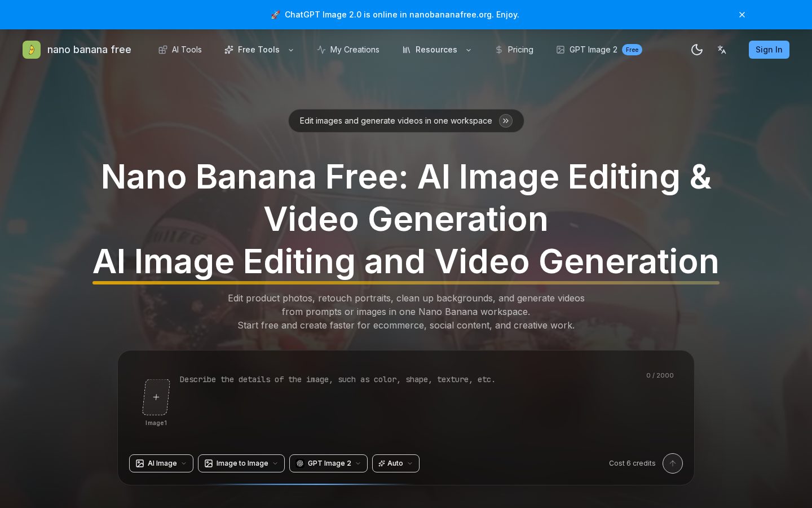Expand the Free Tools menu

click(259, 50)
